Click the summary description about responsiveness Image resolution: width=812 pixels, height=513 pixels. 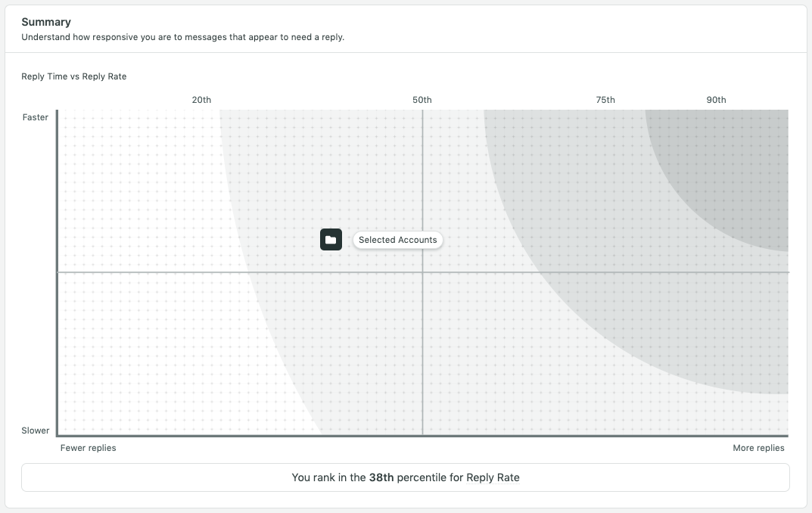tap(183, 37)
